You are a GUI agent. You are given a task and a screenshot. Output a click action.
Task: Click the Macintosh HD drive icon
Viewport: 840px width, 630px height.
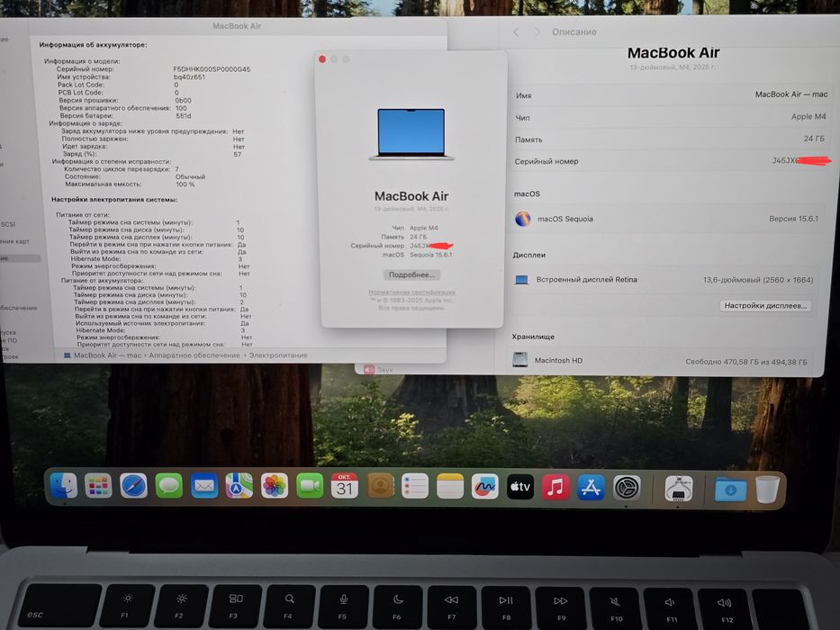point(520,359)
